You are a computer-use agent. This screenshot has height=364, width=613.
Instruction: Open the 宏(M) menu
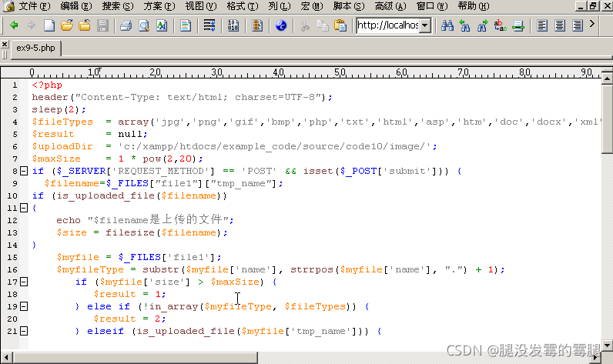[x=312, y=6]
